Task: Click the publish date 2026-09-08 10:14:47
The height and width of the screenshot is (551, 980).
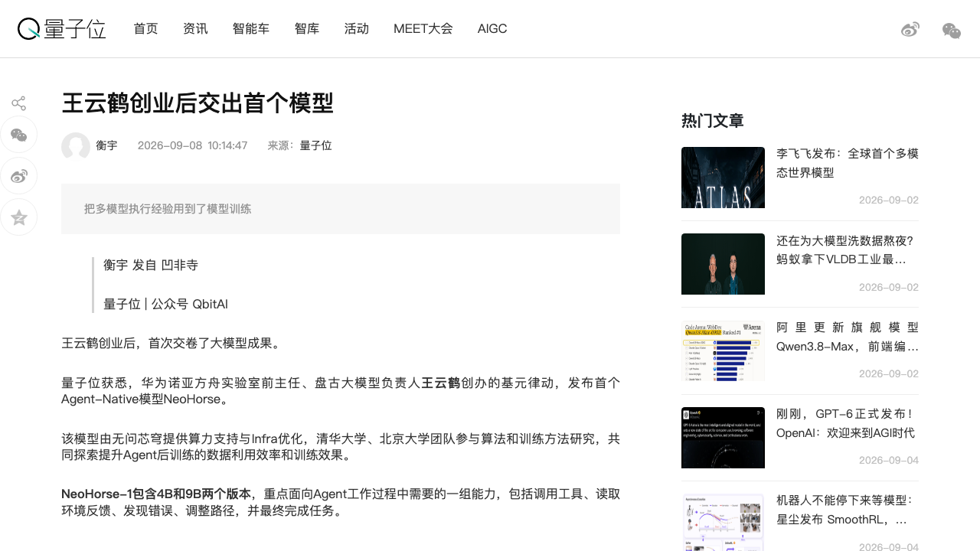Action: tap(193, 145)
